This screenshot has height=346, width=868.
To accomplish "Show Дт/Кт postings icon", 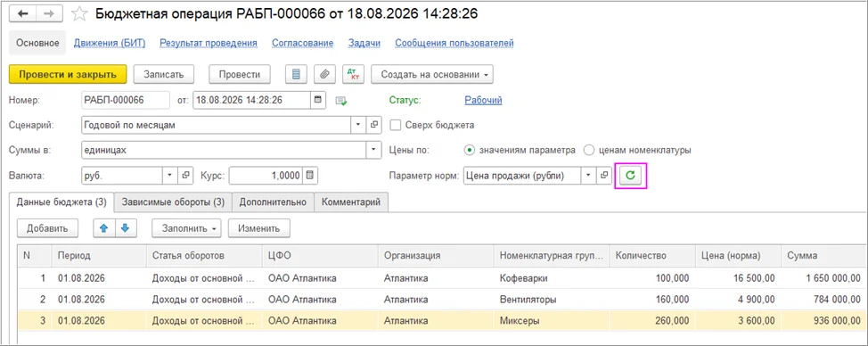I will coord(353,74).
